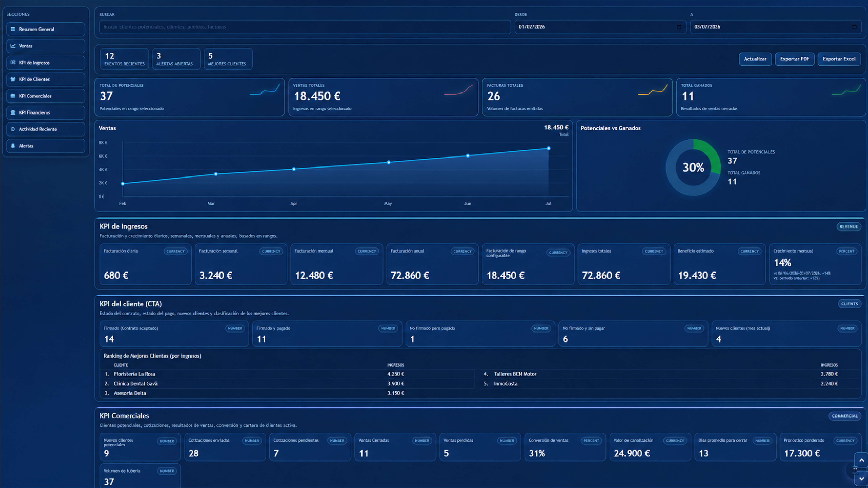Select the Cotizaciones enviadas 28 card
The image size is (868, 488).
pos(225,447)
